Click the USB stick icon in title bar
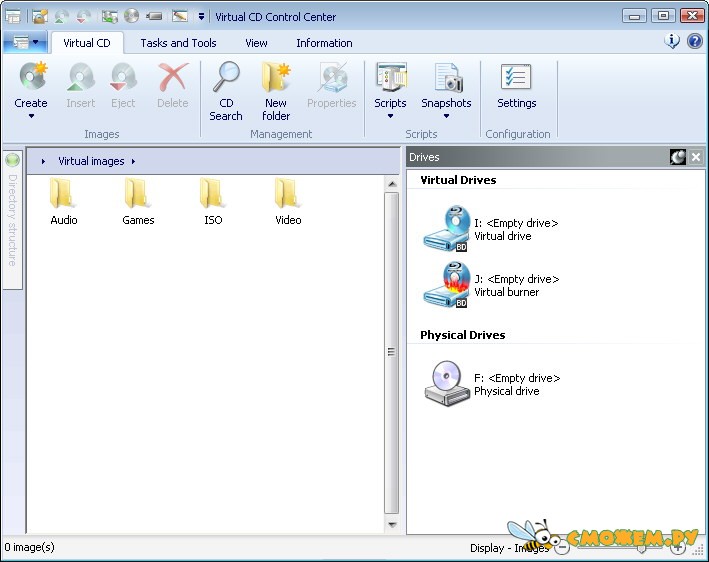Image resolution: width=709 pixels, height=562 pixels. tap(155, 17)
